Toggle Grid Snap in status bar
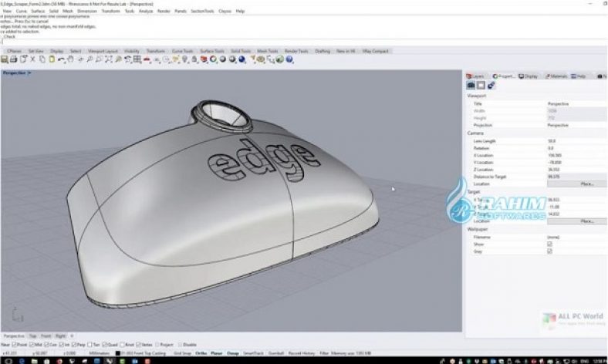This screenshot has width=608, height=364. click(182, 353)
